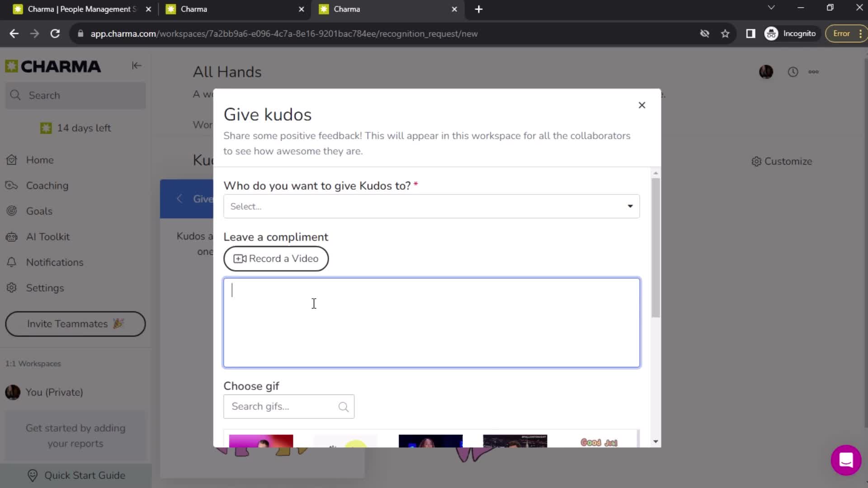Click the Record a Video button

[276, 258]
